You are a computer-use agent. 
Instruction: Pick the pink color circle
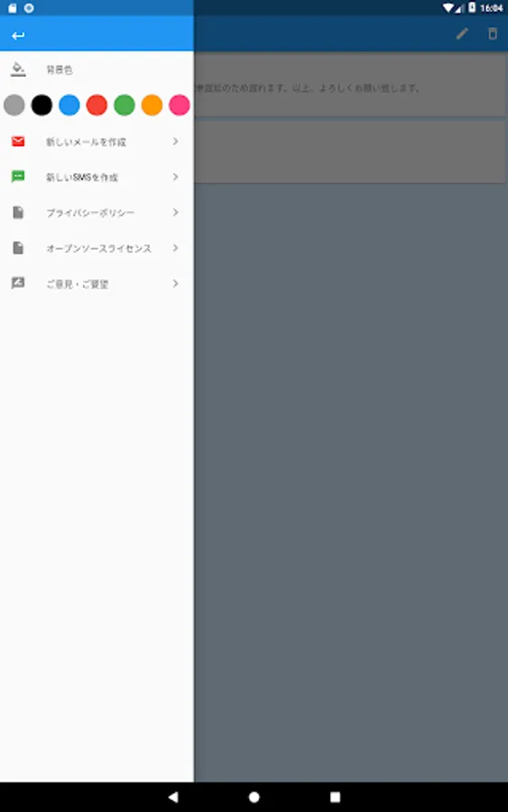click(x=180, y=106)
